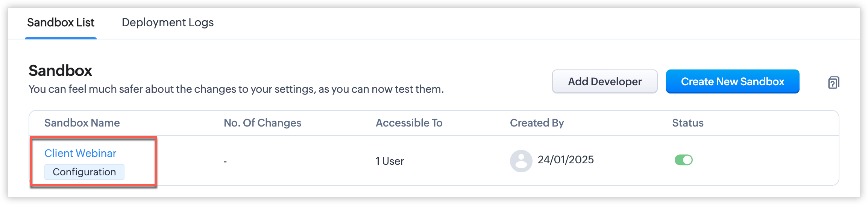Viewport: 868px width, 205px height.
Task: Disable the Client Webinar sandbox status
Action: (683, 160)
